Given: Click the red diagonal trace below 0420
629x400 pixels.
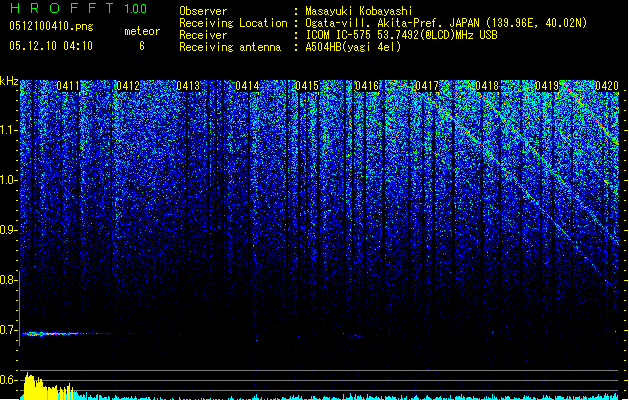Looking at the screenshot, I should point(590,112).
